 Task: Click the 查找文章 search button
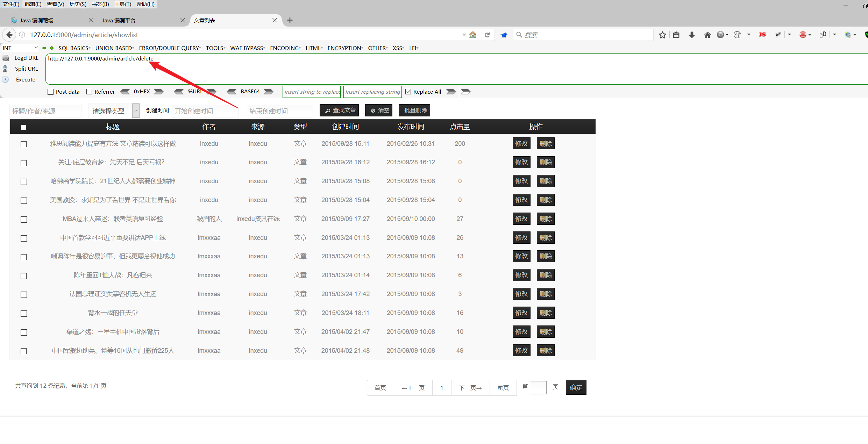[x=339, y=110]
